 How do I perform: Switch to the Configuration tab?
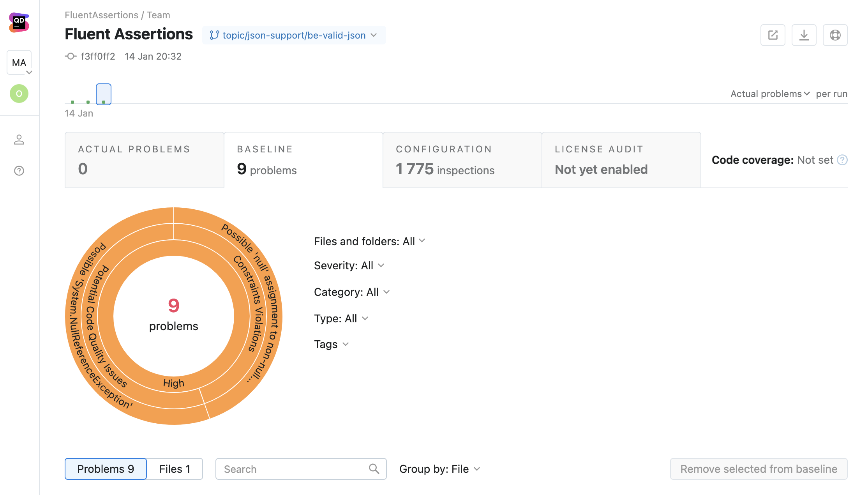(x=462, y=160)
